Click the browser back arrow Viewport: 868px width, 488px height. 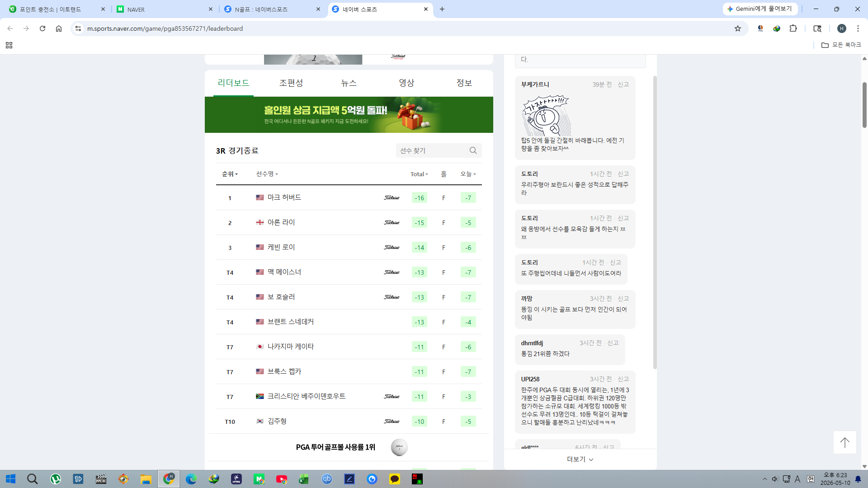click(10, 28)
